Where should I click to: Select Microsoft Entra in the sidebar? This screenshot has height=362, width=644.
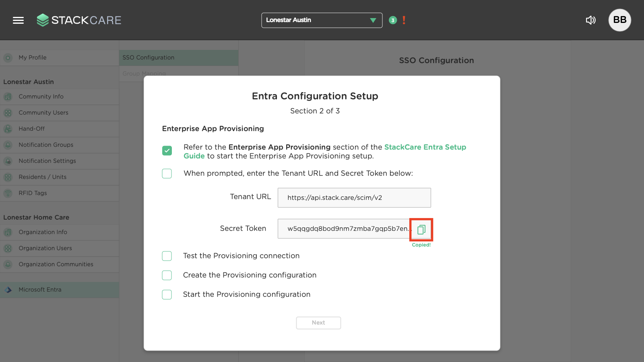click(x=59, y=290)
